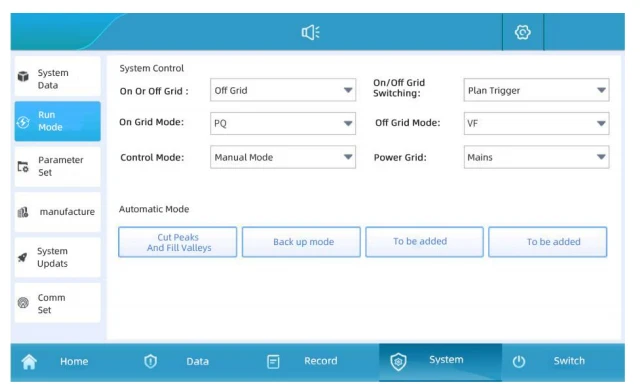The image size is (640, 391).
Task: Click the System Control heading
Action: [151, 68]
